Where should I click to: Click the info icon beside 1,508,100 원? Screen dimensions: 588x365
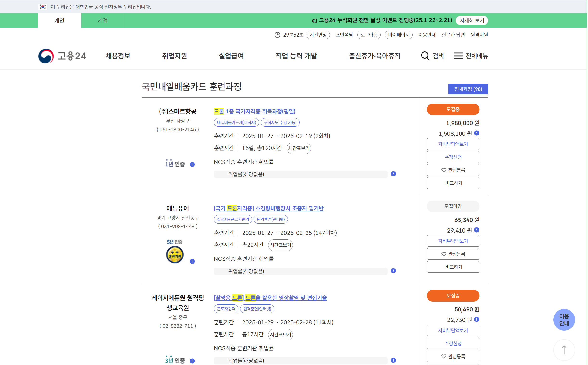click(x=476, y=133)
